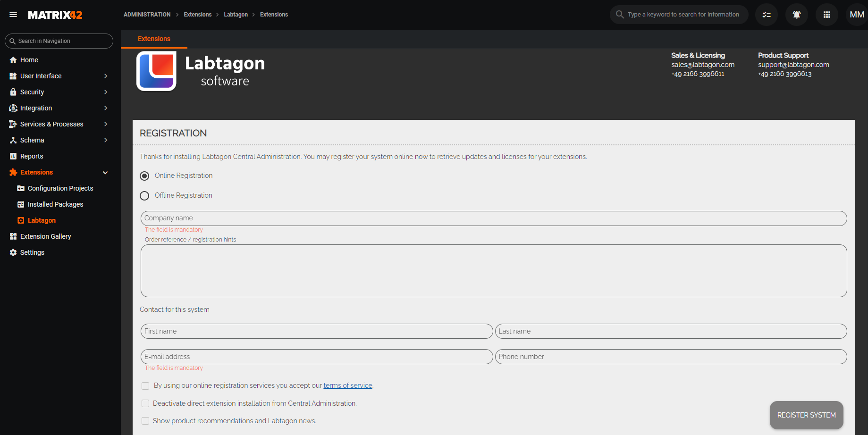Click the Schema sidebar icon
The width and height of the screenshot is (868, 435).
[x=13, y=140]
